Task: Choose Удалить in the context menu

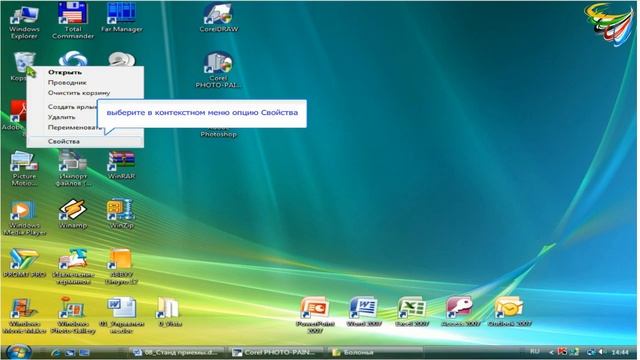Action: 62,117
